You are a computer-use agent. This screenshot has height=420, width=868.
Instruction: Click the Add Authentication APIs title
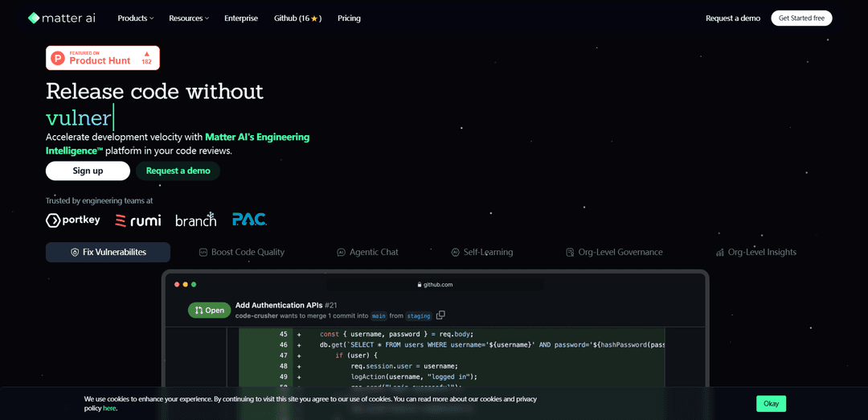click(278, 305)
